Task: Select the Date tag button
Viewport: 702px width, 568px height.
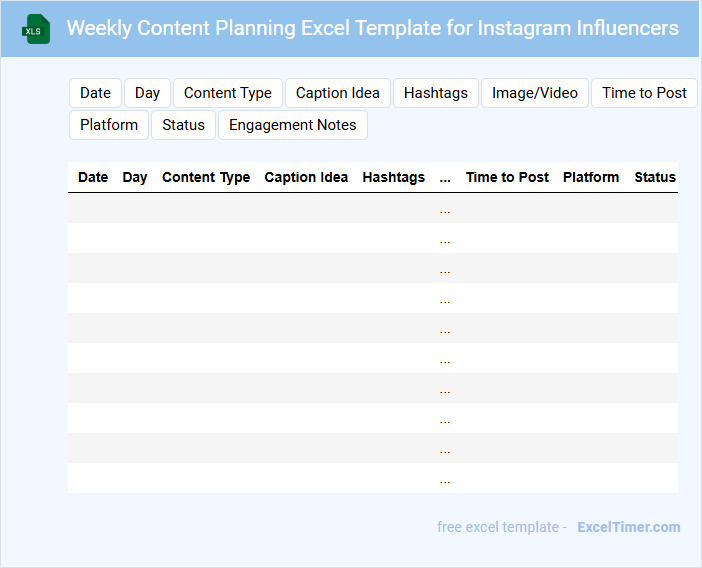Action: 95,93
